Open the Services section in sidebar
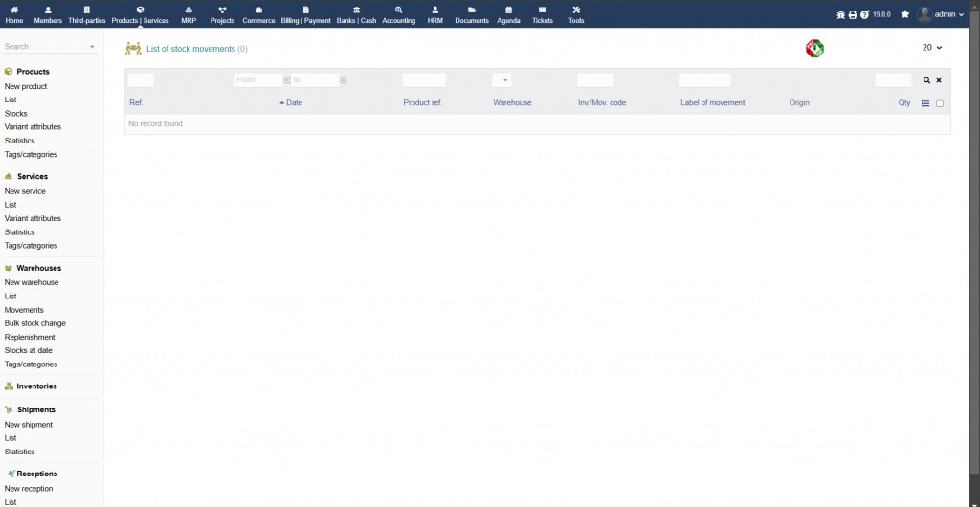Viewport: 980px width, 507px height. coord(33,177)
